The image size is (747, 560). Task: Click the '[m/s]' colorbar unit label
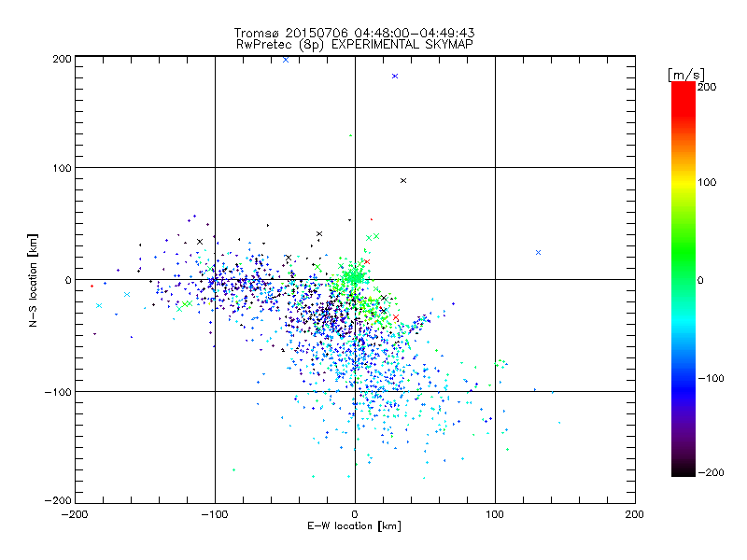pyautogui.click(x=686, y=75)
